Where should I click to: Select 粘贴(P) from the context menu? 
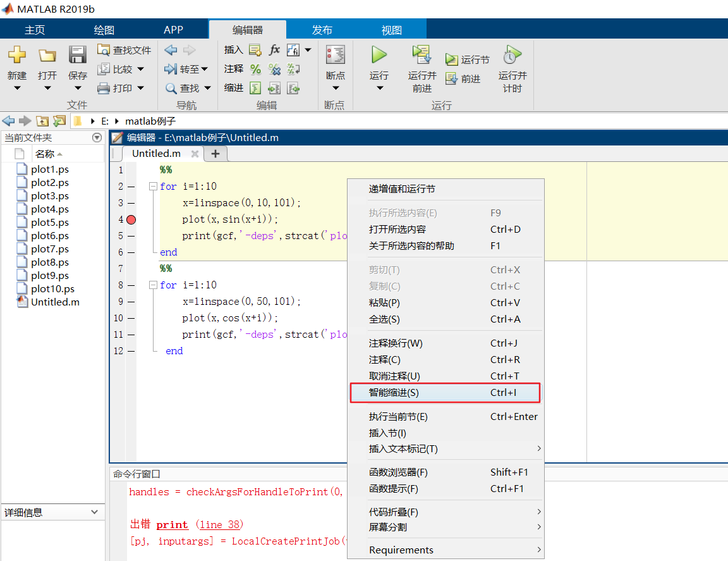446,303
